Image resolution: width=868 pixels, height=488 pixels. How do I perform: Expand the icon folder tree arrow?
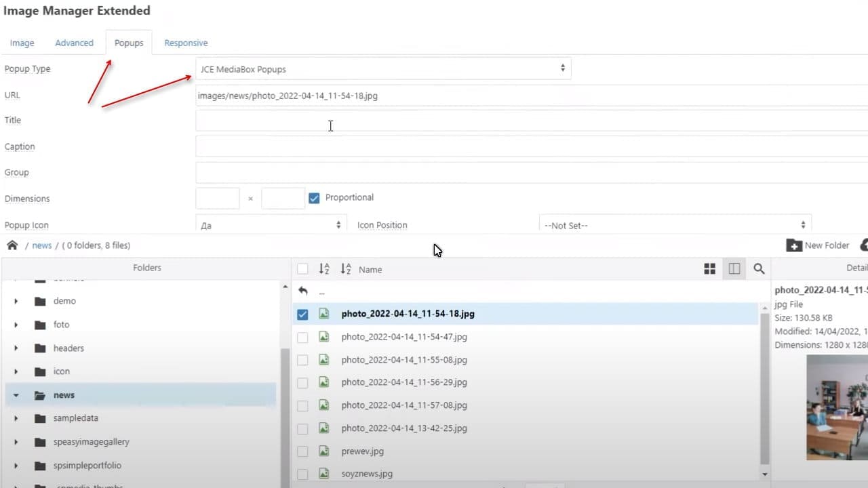tap(16, 371)
